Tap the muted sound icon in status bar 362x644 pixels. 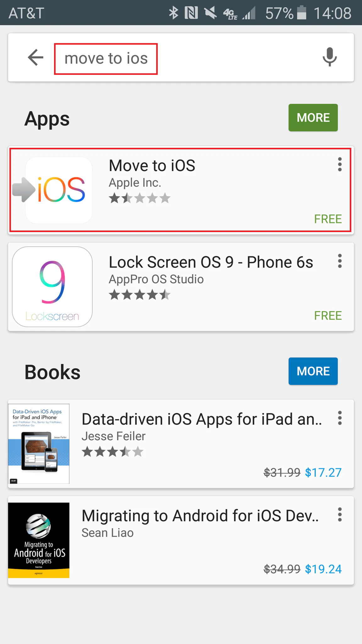coord(210,13)
